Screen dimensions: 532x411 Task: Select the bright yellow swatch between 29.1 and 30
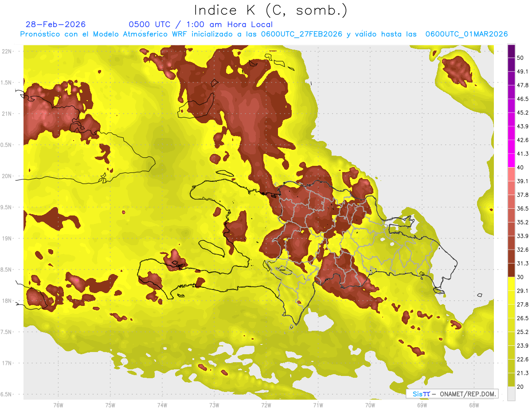511,284
